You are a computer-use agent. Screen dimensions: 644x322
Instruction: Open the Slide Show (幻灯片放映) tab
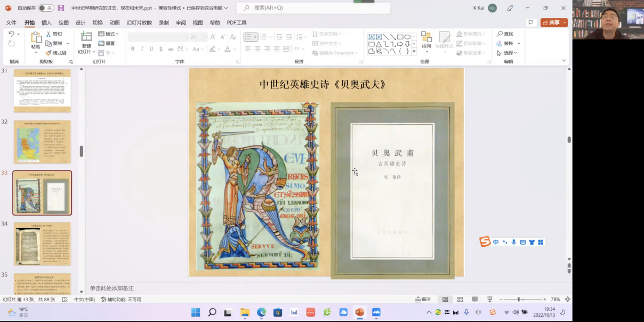pos(139,23)
